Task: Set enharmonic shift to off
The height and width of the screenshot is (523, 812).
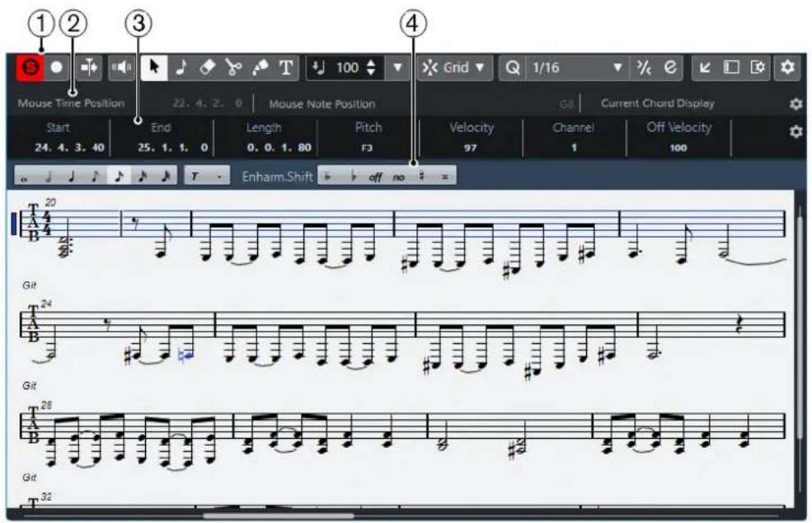Action: (x=375, y=177)
